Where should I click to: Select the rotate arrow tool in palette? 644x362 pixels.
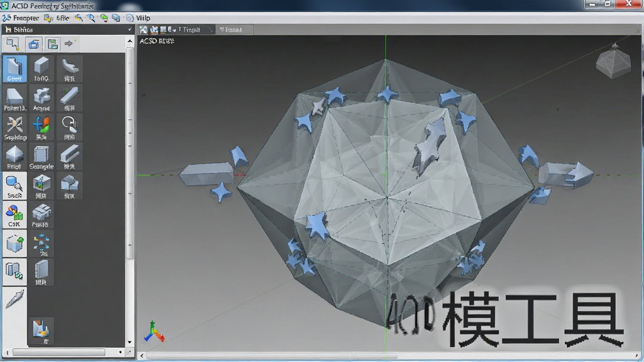pos(69,127)
